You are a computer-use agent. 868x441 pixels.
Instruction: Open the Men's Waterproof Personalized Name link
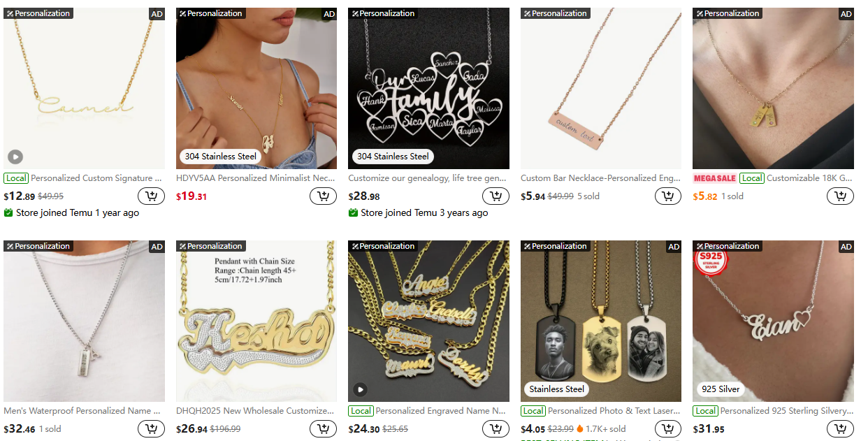tap(82, 411)
